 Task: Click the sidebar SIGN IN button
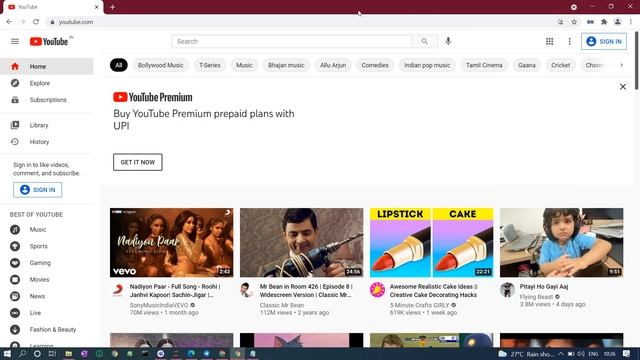click(38, 190)
